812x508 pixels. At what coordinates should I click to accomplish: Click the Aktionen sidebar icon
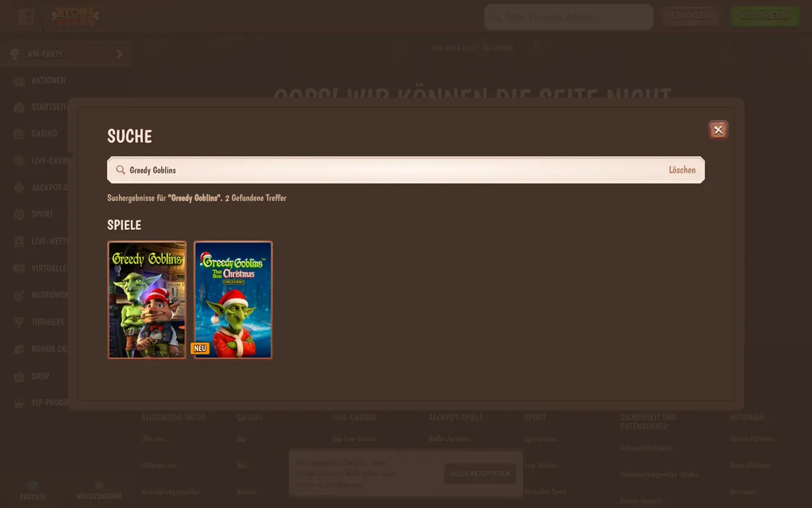pyautogui.click(x=19, y=81)
